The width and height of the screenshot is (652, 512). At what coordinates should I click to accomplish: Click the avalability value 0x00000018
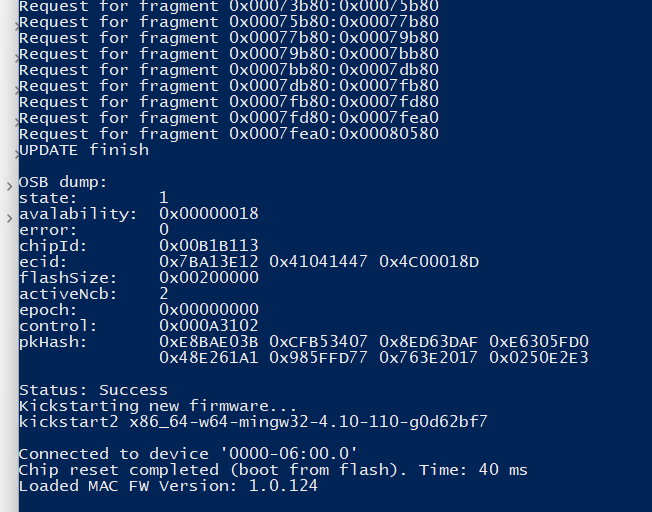tap(209, 214)
